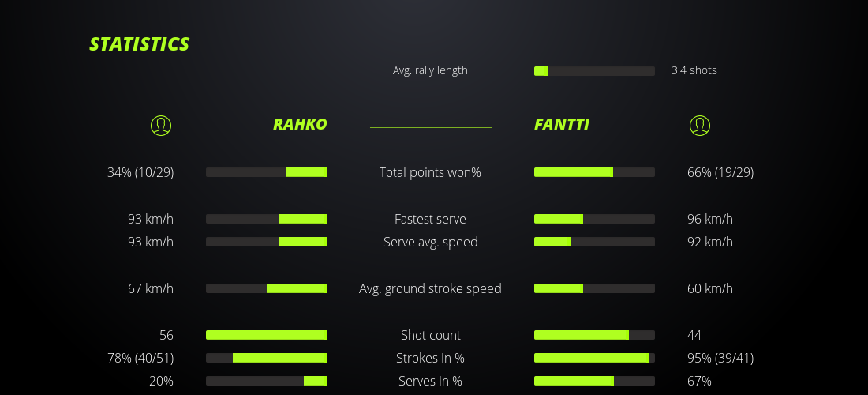Click Rahko's Strokes in % bar
The image size is (868, 395).
[x=267, y=358]
